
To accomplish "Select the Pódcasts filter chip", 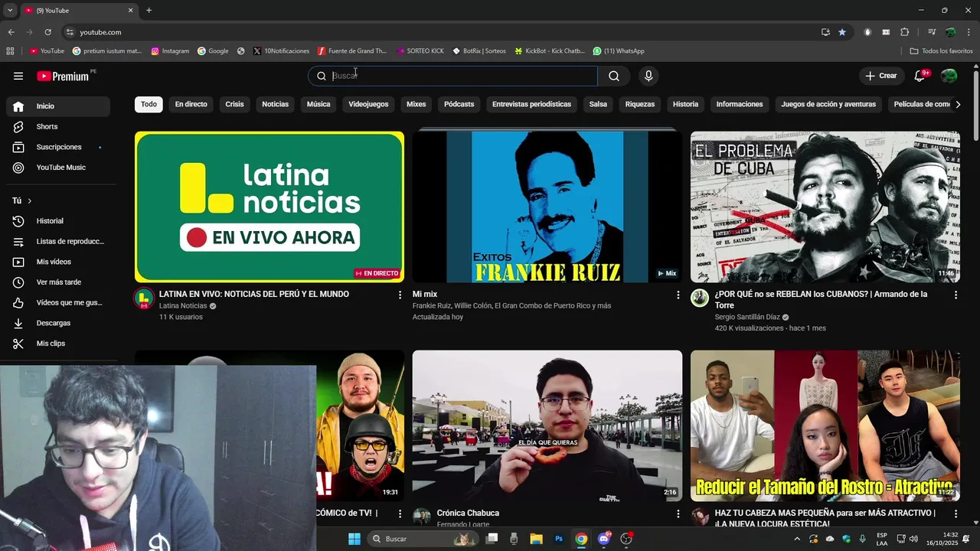I will tap(459, 104).
